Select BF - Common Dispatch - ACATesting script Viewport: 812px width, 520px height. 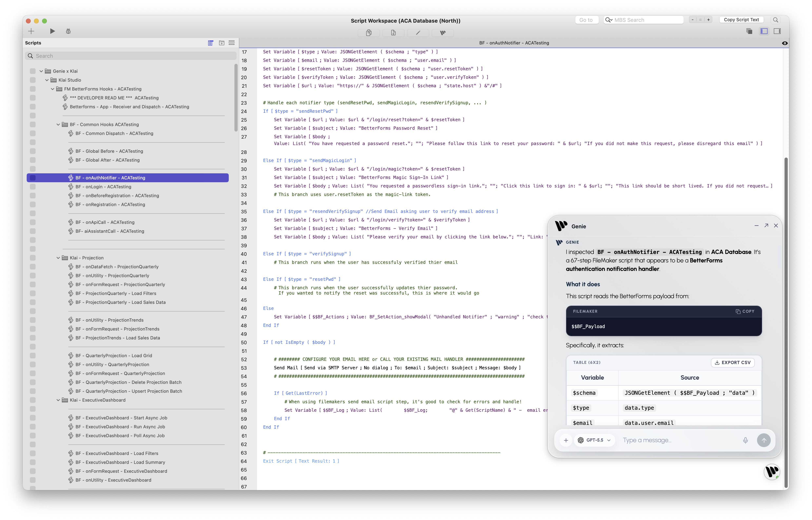pyautogui.click(x=114, y=133)
